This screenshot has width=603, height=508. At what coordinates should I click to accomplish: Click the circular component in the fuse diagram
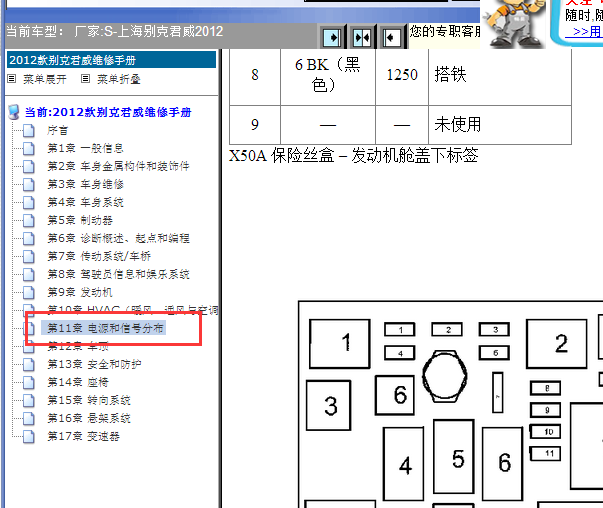pyautogui.click(x=445, y=376)
